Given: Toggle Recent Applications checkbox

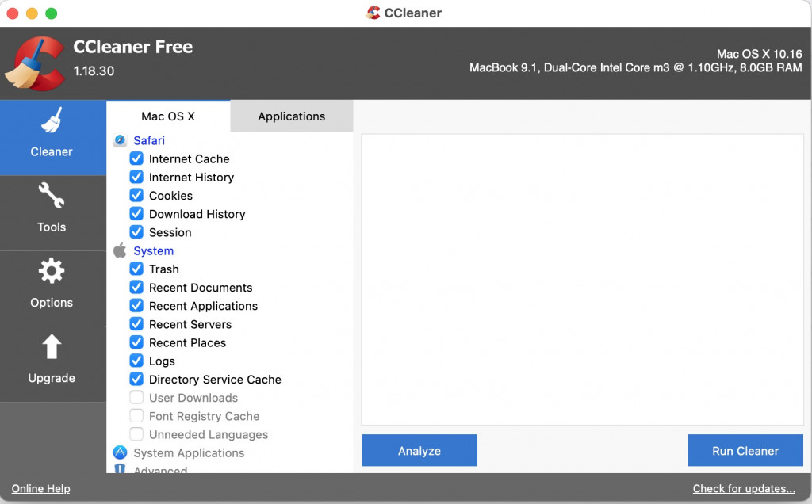Looking at the screenshot, I should click(x=136, y=305).
